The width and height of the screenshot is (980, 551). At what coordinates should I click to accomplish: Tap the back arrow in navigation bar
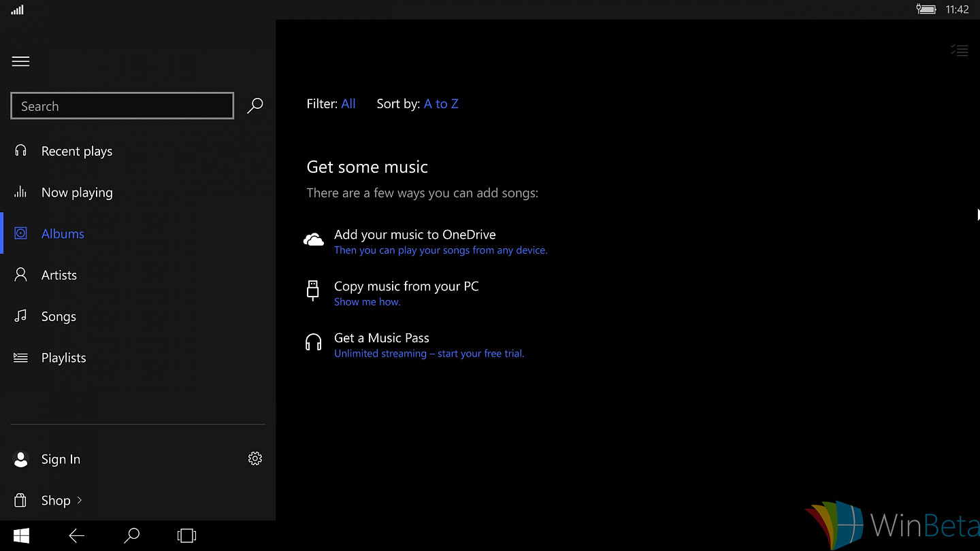[x=76, y=536]
